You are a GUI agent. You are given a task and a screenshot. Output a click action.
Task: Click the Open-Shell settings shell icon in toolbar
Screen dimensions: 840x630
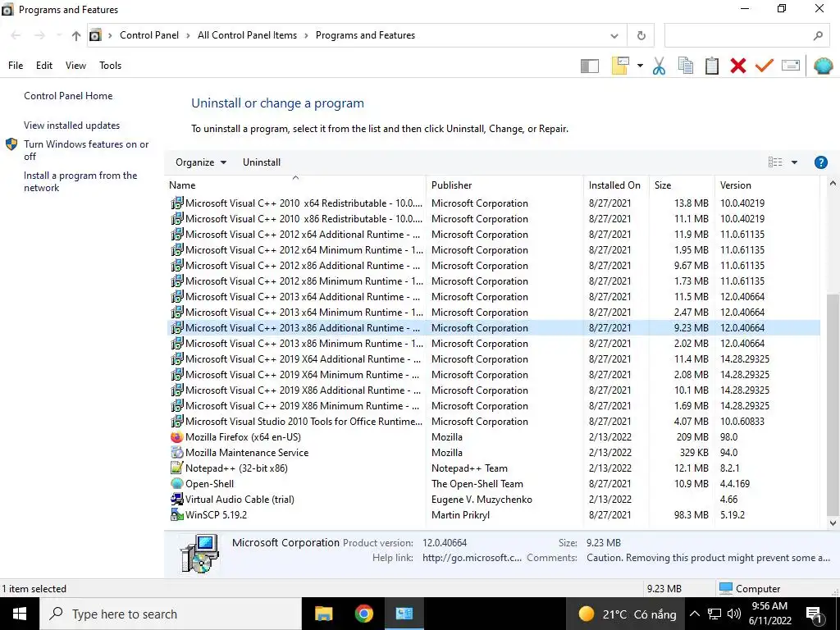tap(823, 66)
